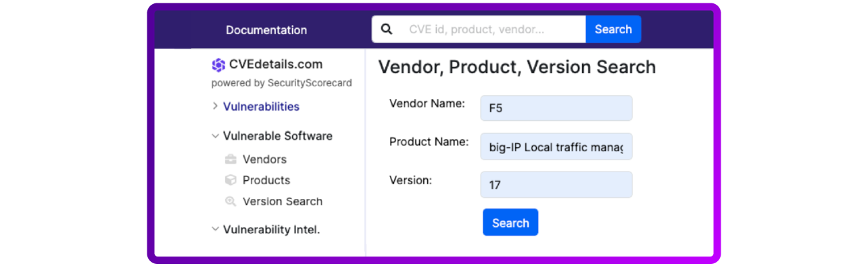Open Vulnerabilities in the sidebar

tap(261, 107)
